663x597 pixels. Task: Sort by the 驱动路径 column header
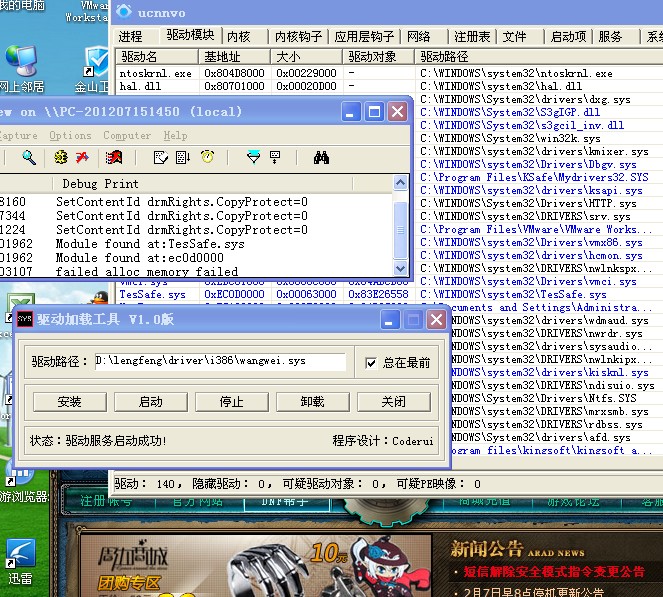(539, 57)
